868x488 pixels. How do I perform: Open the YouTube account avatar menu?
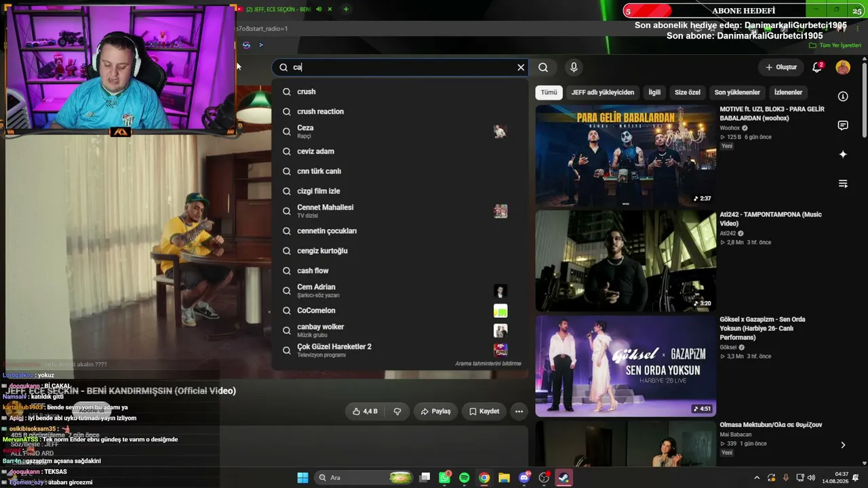click(843, 67)
